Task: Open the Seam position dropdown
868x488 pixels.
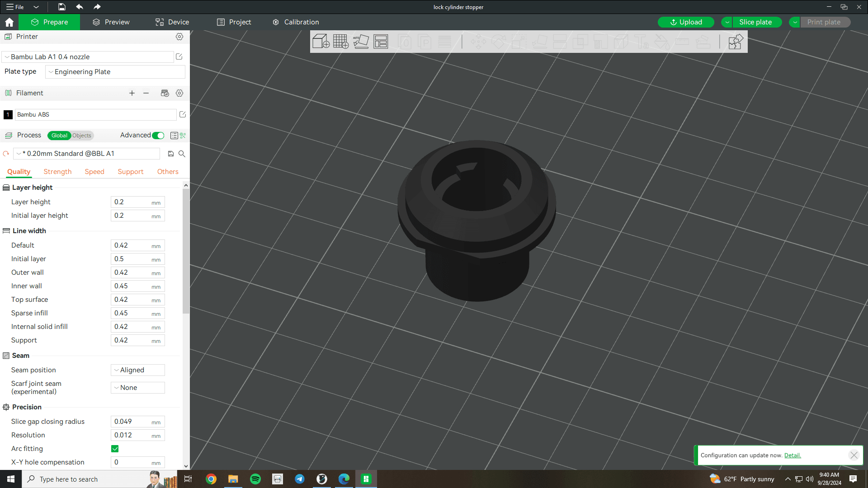Action: [x=138, y=370]
